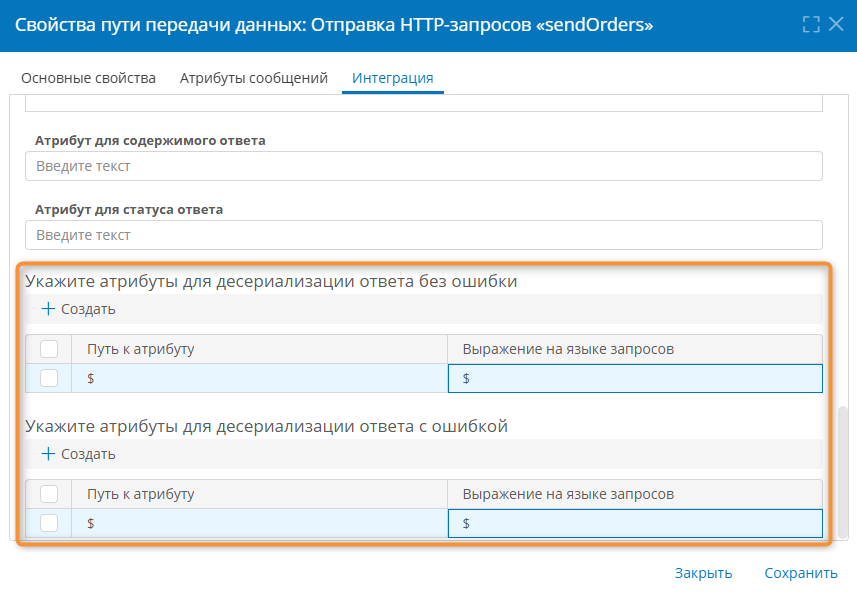This screenshot has height=595, width=857.
Task: Focus the Атрибут для статуса ответа field
Action: click(423, 235)
